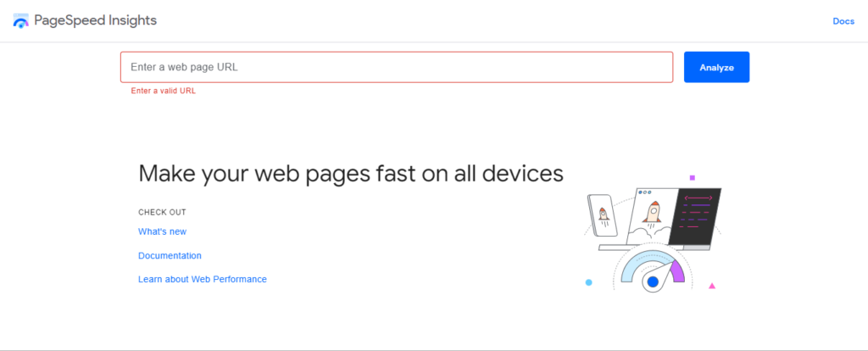This screenshot has height=351, width=868.
Task: Click the main heading about fast web pages
Action: coord(350,174)
